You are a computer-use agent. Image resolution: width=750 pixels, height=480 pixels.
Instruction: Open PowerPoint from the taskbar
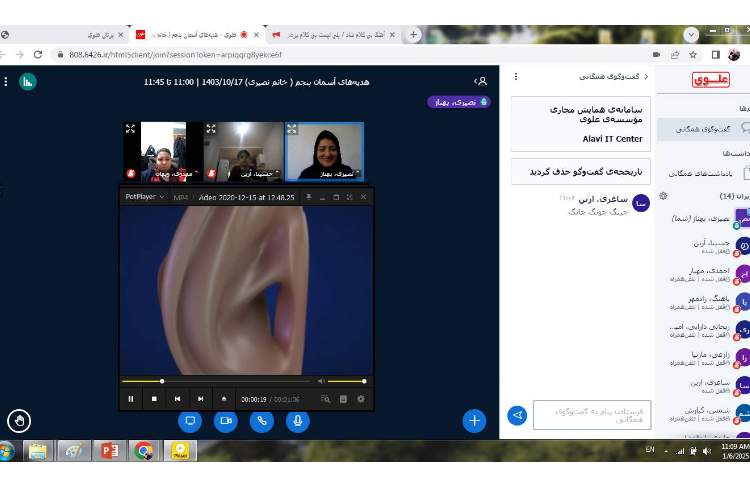[110, 451]
